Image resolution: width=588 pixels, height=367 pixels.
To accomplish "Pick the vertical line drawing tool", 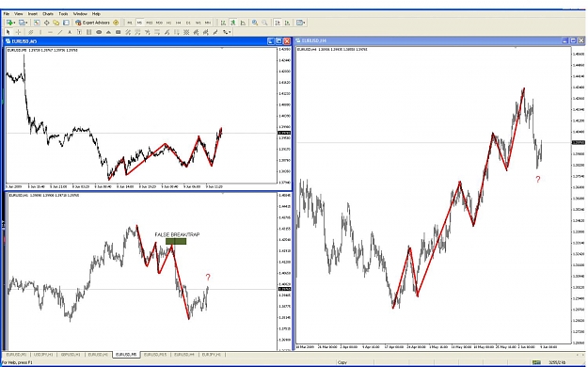I will point(40,32).
